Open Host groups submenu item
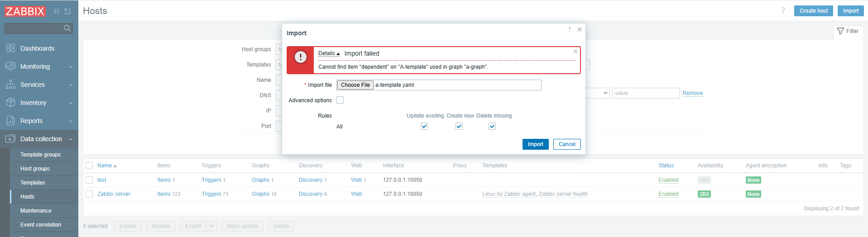Viewport: 868px width, 237px height. pyautogui.click(x=35, y=169)
